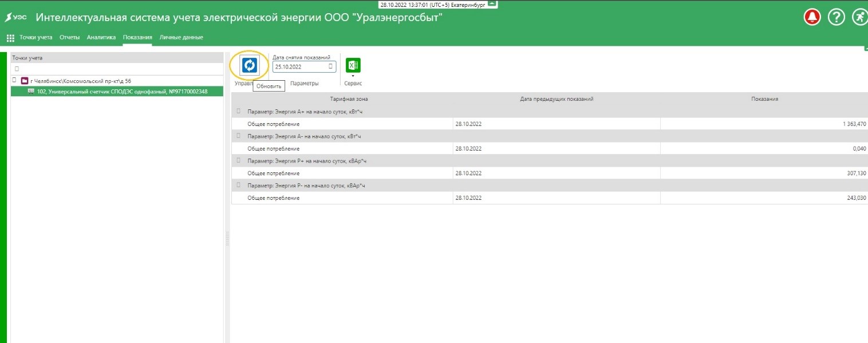Open the calendar icon in the date field
The width and height of the screenshot is (868, 343).
(330, 66)
